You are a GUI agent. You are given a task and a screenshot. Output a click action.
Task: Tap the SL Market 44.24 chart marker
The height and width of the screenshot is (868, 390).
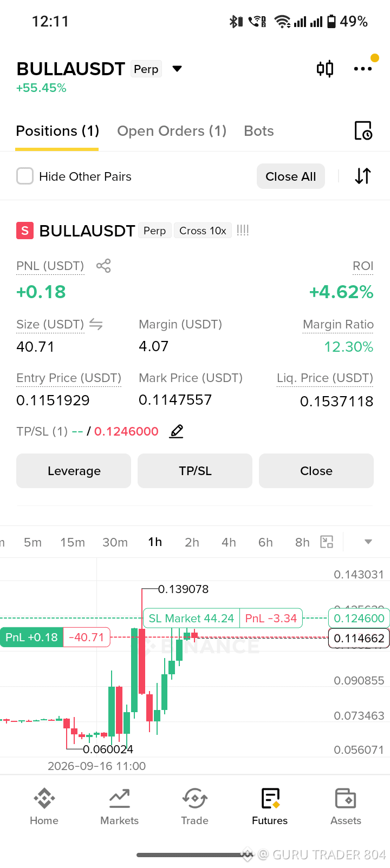tap(191, 618)
